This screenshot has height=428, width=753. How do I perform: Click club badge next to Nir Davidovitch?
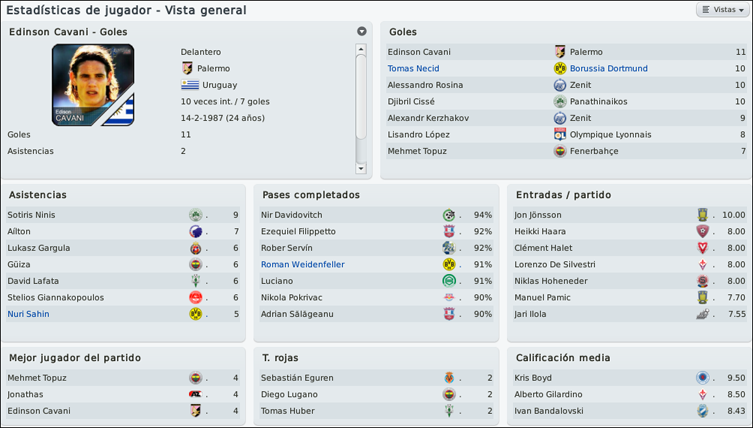click(x=449, y=215)
